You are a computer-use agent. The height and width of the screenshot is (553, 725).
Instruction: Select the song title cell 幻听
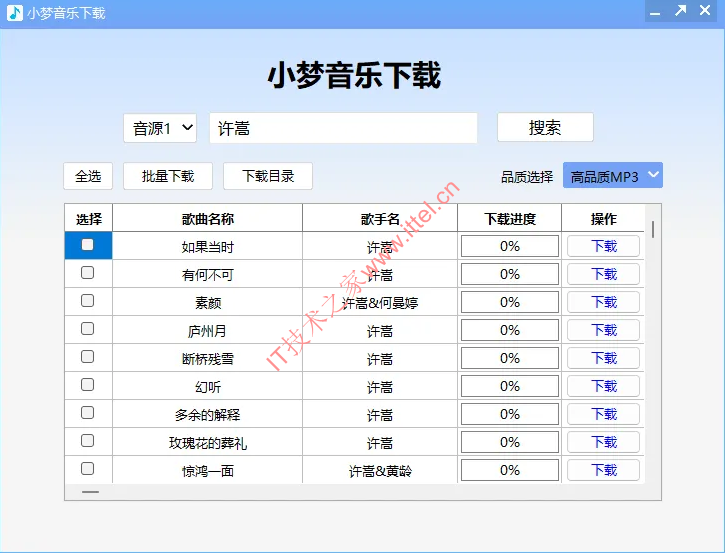pos(208,386)
